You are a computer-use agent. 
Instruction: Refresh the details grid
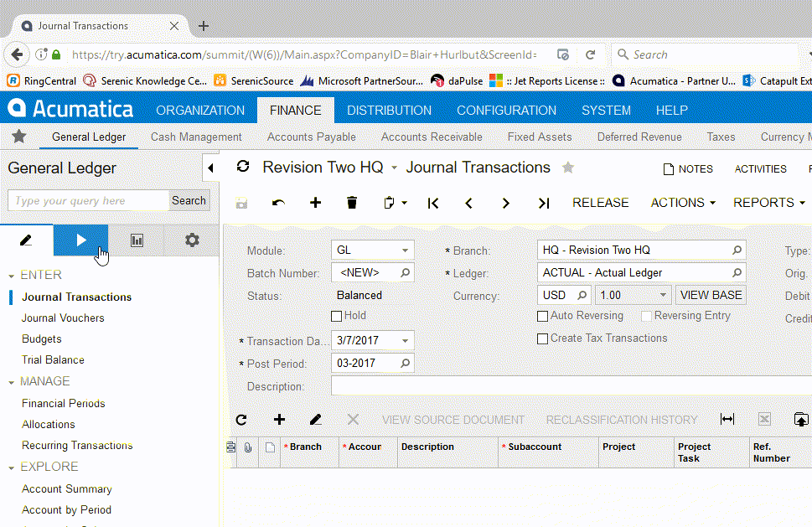(x=241, y=420)
